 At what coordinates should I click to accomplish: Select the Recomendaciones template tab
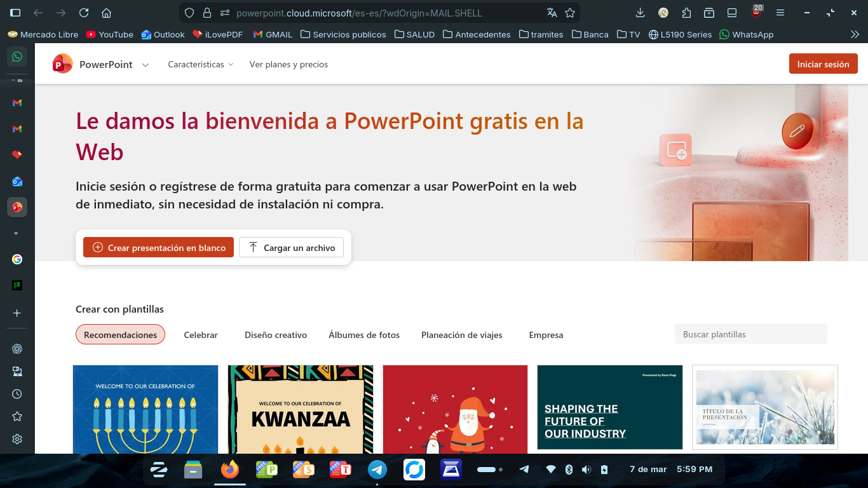point(120,335)
